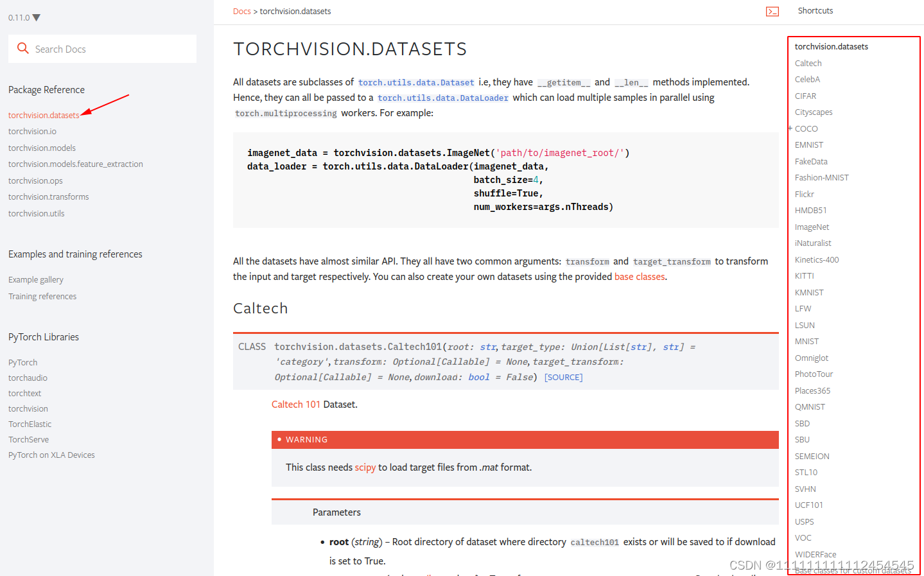Jump to KMNIST in shortcuts
This screenshot has height=576, width=924.
809,293
